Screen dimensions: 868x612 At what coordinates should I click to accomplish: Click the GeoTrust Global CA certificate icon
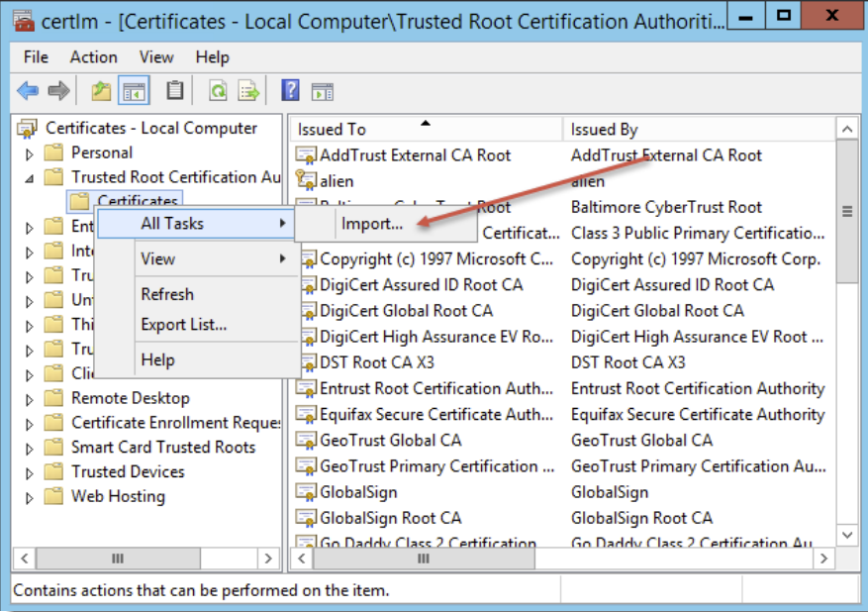[x=306, y=441]
